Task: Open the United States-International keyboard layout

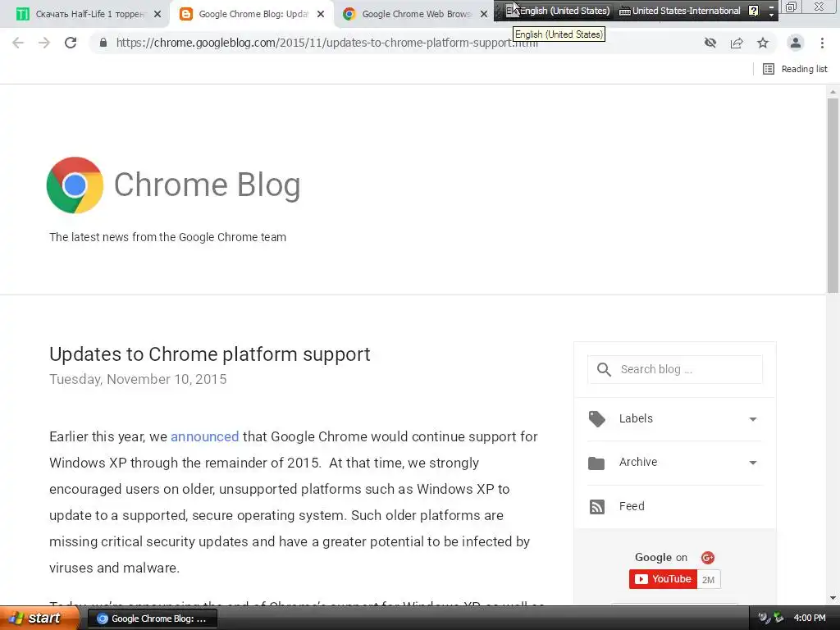Action: click(680, 11)
